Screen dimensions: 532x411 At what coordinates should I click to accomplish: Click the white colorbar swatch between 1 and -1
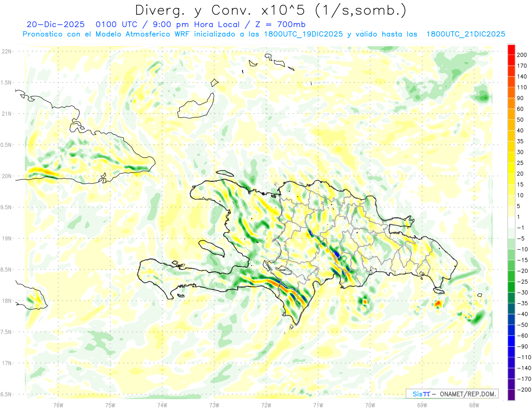511,222
